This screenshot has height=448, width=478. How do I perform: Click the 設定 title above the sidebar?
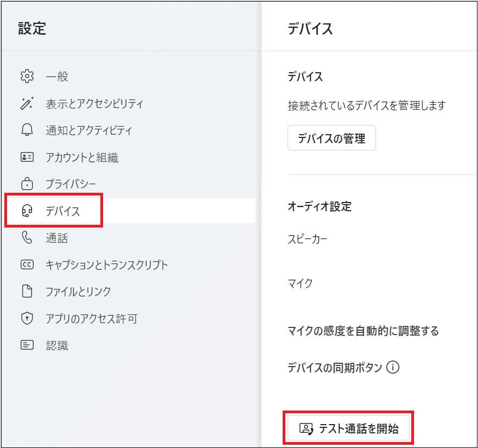coord(32,28)
